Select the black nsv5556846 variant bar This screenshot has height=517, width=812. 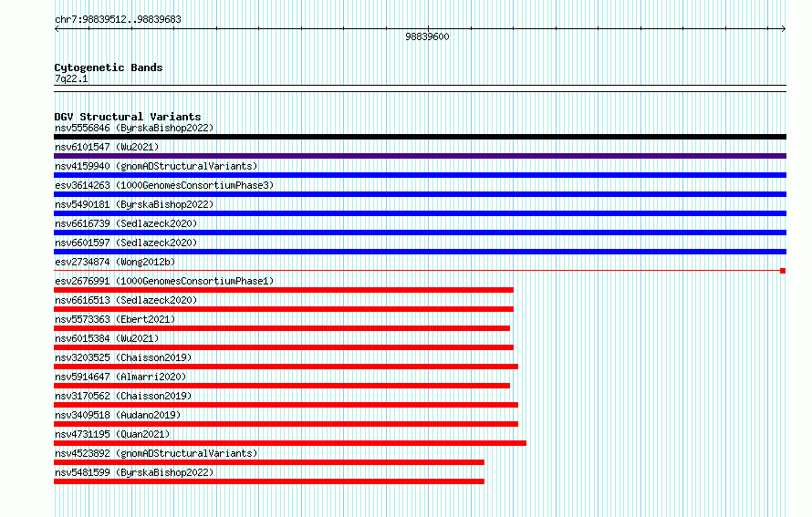tap(420, 137)
